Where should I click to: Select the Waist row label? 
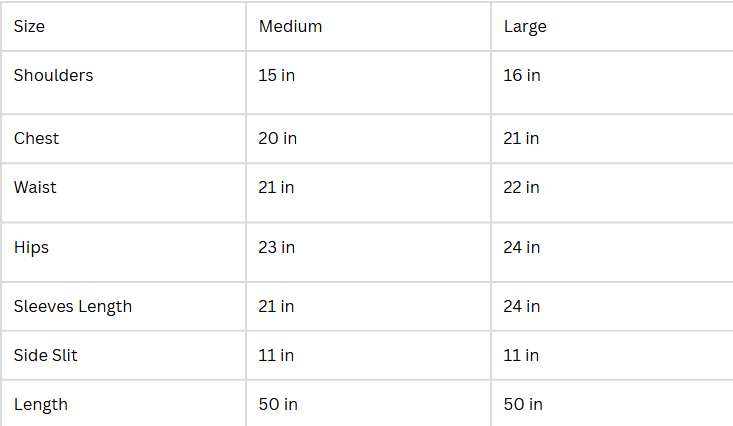click(35, 187)
